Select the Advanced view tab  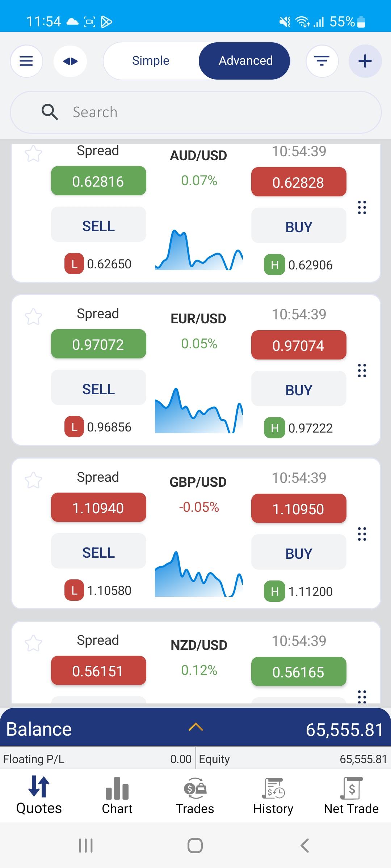(x=245, y=61)
